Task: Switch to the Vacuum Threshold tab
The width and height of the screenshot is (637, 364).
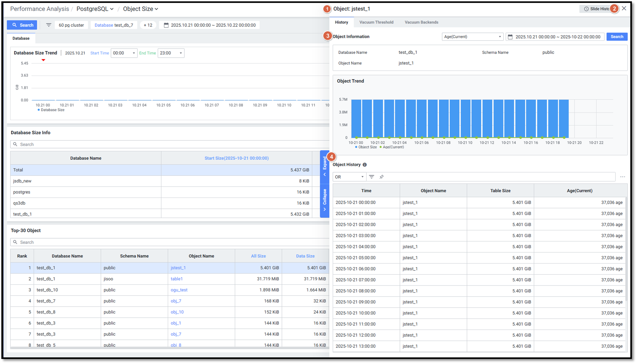Action: [376, 22]
